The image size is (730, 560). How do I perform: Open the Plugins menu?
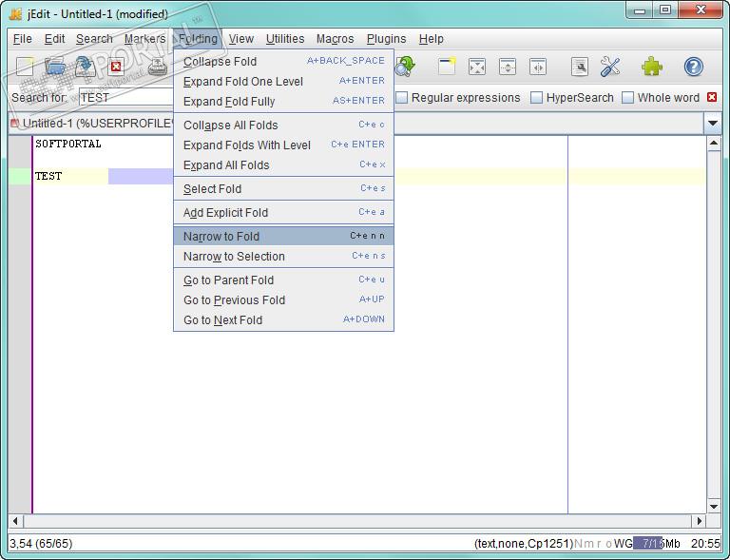click(387, 39)
